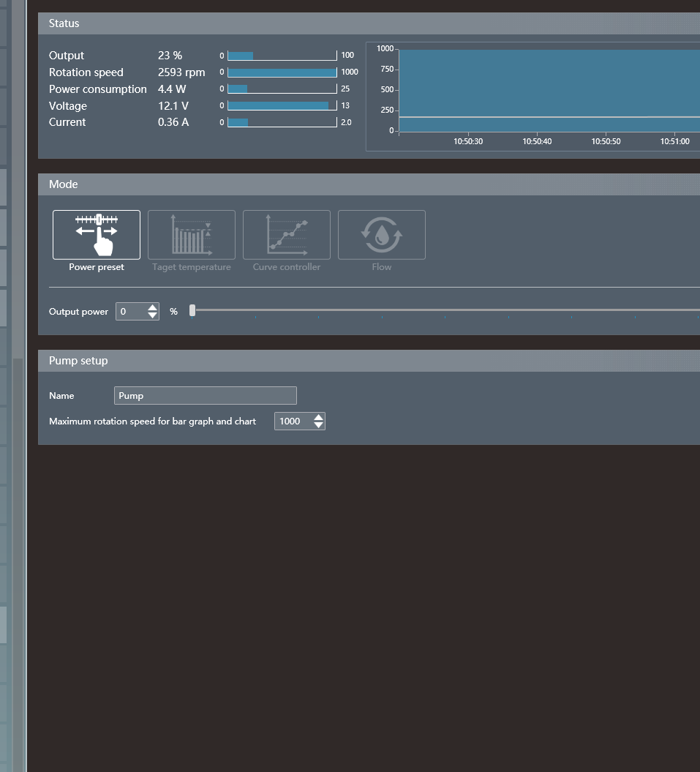
Task: Click the Output power slider handle
Action: [x=192, y=311]
